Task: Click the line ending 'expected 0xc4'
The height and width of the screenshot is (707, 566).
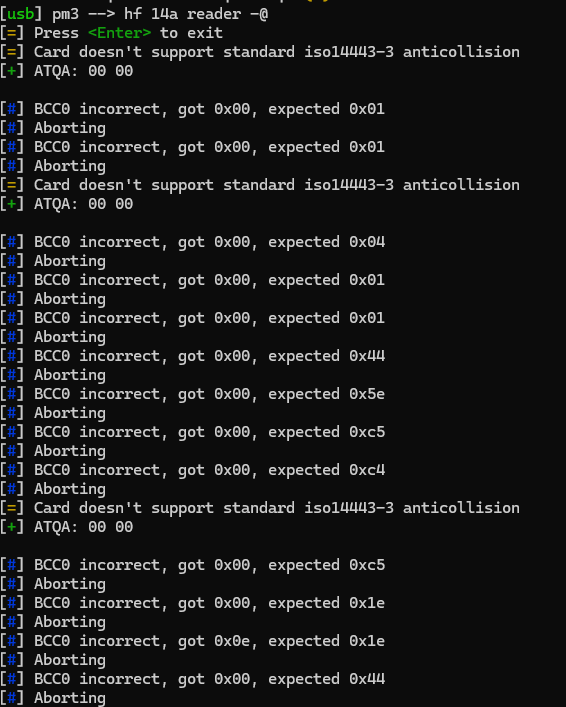Action: pos(193,470)
